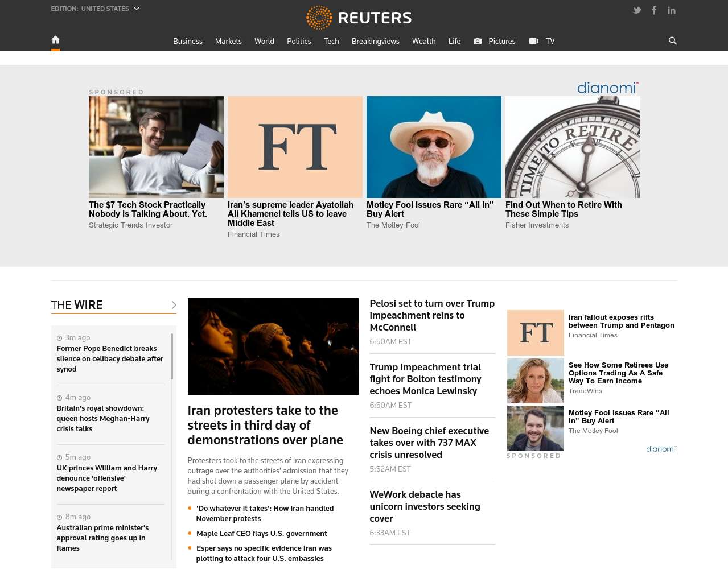Click the Time to Retire clock image
Viewport: 728px width, 582px height.
coord(573,147)
